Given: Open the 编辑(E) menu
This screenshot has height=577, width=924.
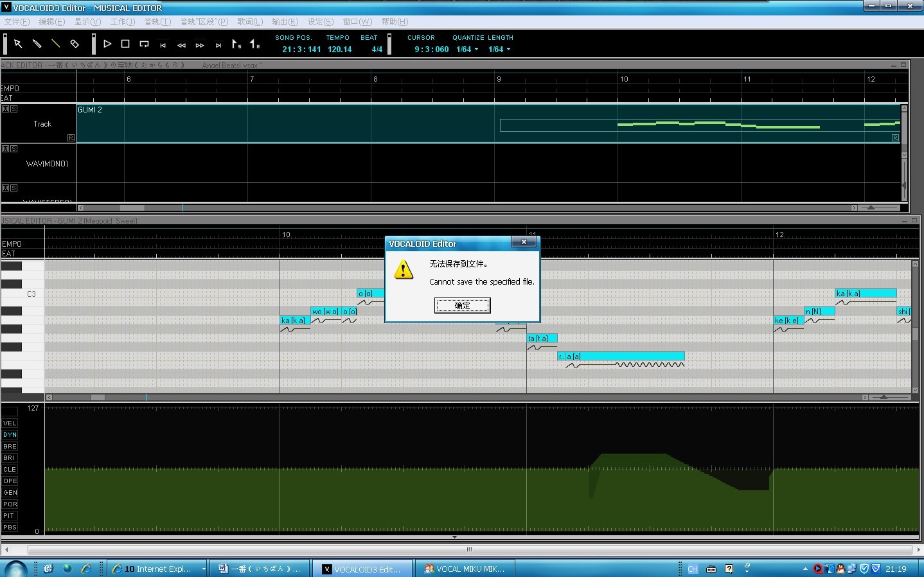Looking at the screenshot, I should point(51,22).
